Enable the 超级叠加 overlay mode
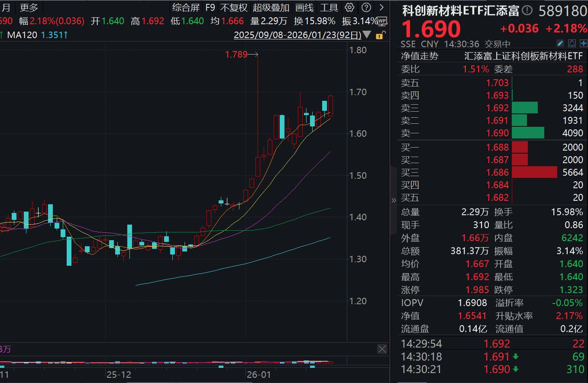This screenshot has height=383, width=588. (271, 7)
